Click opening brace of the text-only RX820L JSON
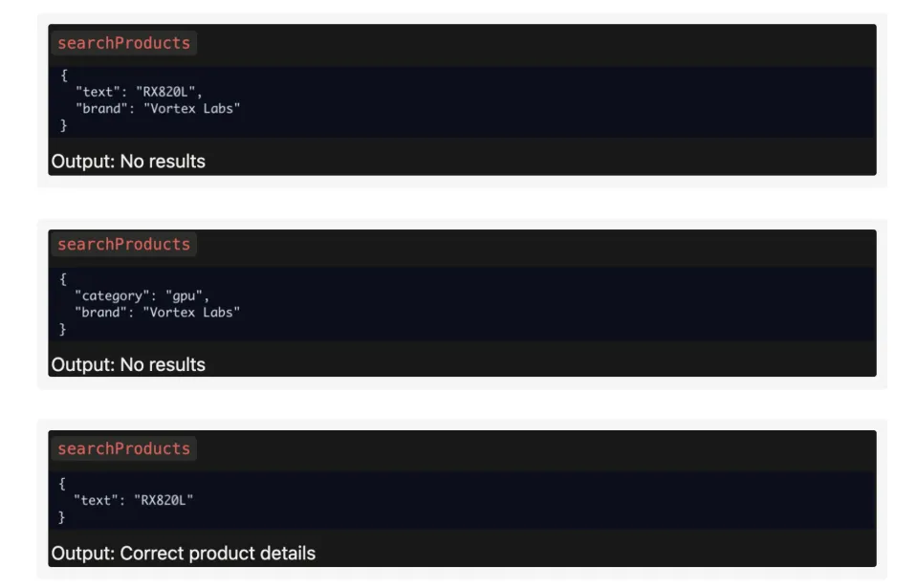This screenshot has width=918, height=588. coord(64,483)
